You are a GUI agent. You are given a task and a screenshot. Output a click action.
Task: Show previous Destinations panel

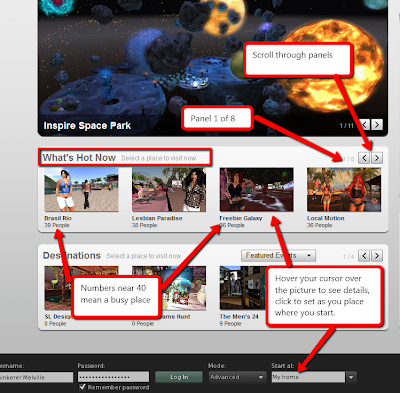pyautogui.click(x=364, y=256)
